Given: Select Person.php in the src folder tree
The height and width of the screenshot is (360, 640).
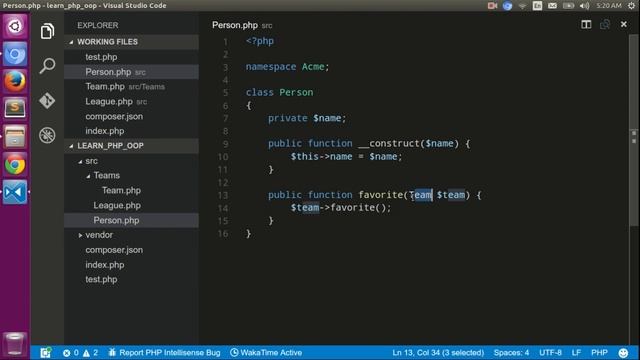Looking at the screenshot, I should click(x=131, y=220).
